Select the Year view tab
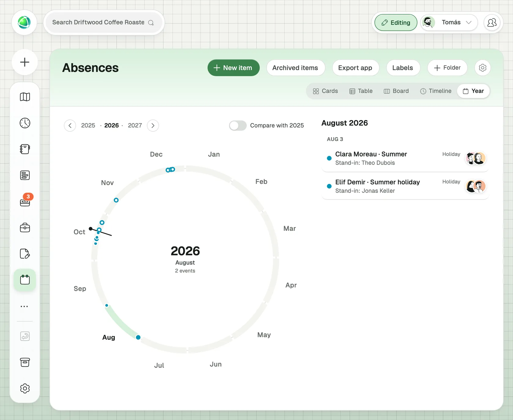This screenshot has width=513, height=420. [473, 91]
